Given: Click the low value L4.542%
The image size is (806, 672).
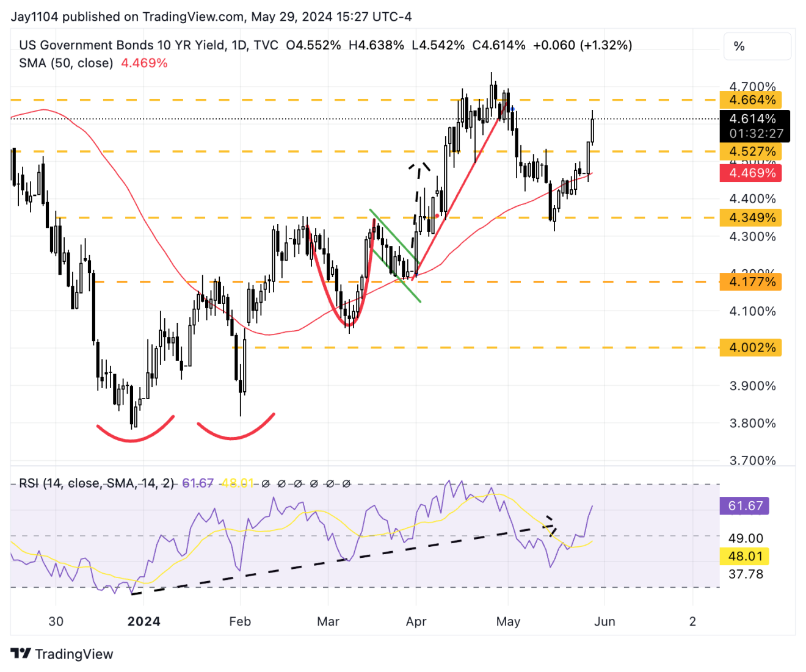Looking at the screenshot, I should [438, 45].
